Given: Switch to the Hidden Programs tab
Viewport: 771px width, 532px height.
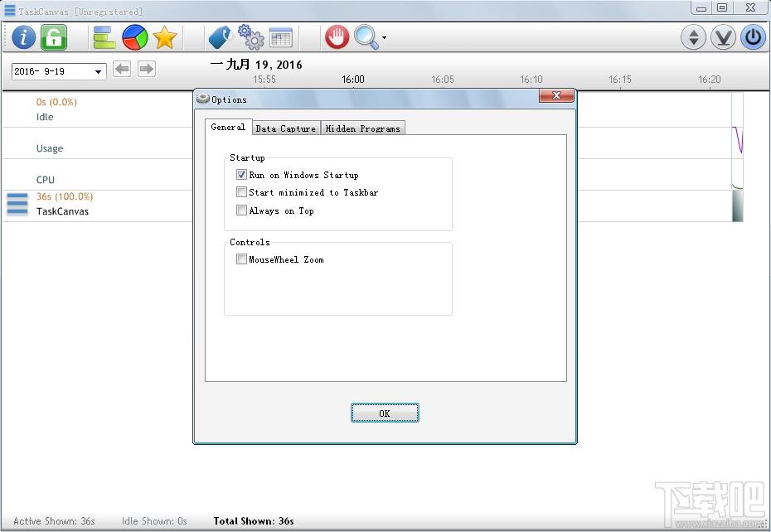Looking at the screenshot, I should [x=363, y=128].
